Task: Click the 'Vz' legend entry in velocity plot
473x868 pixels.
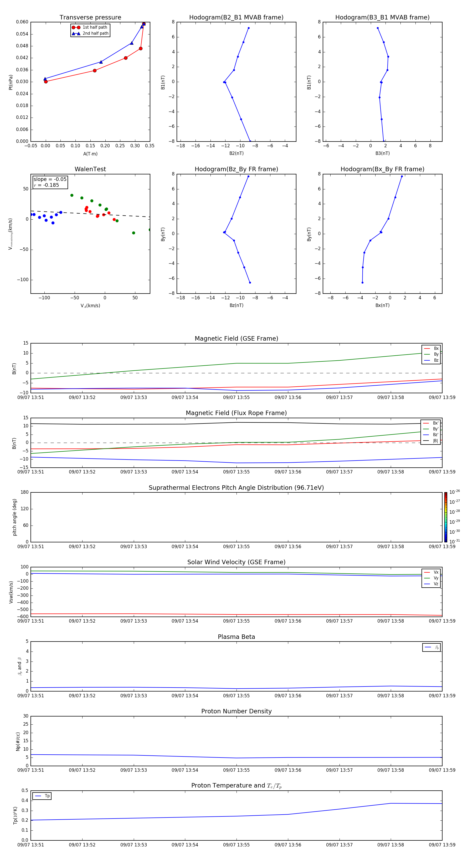Action: coord(431,584)
